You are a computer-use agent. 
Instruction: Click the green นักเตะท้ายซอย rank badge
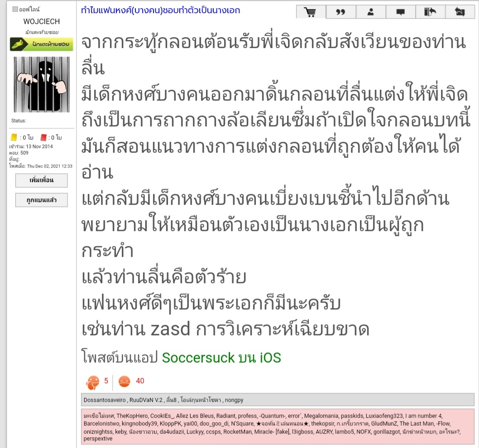[42, 44]
